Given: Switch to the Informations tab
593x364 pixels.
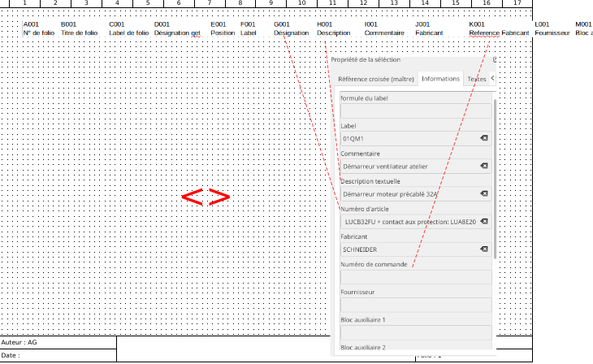Looking at the screenshot, I should coord(441,79).
